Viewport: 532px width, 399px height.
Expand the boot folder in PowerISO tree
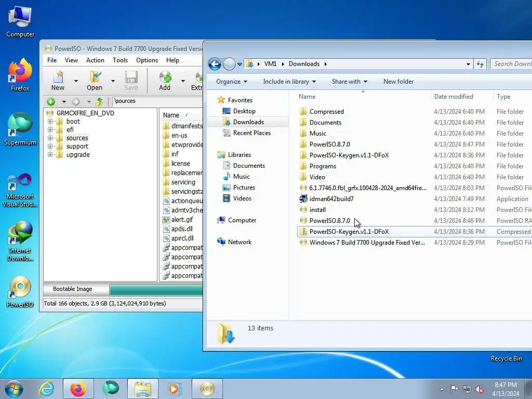[50, 122]
